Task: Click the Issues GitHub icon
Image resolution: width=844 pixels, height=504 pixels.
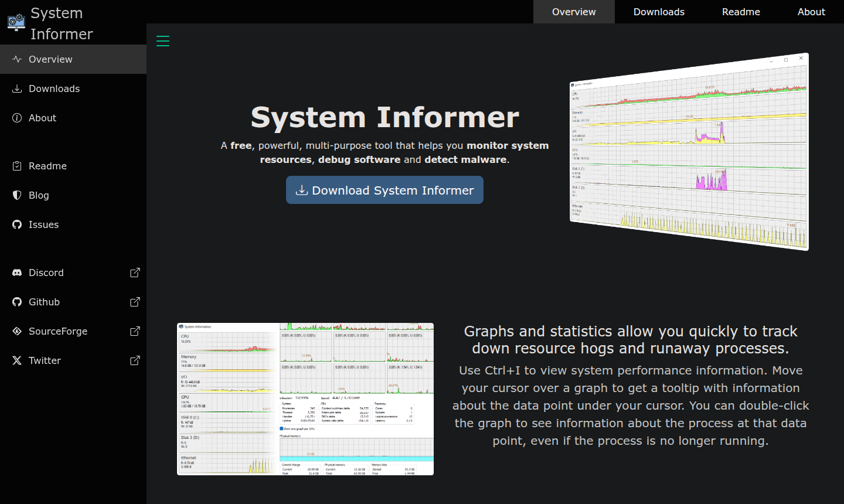Action: click(17, 224)
